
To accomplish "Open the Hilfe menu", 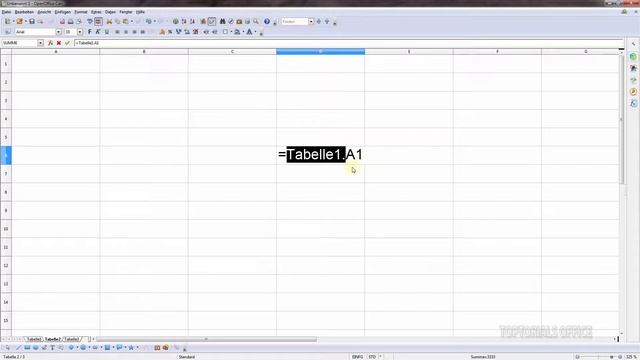I will coord(140,12).
